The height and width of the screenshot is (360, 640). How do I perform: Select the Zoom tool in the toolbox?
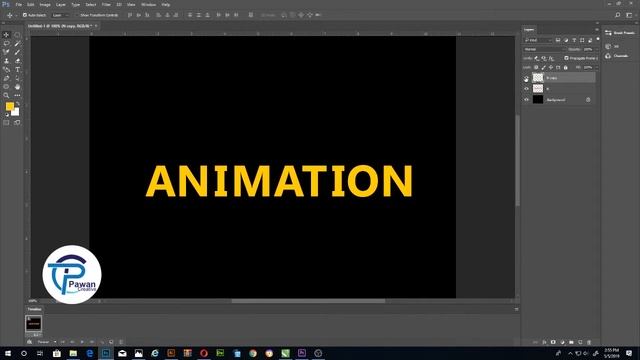6,95
